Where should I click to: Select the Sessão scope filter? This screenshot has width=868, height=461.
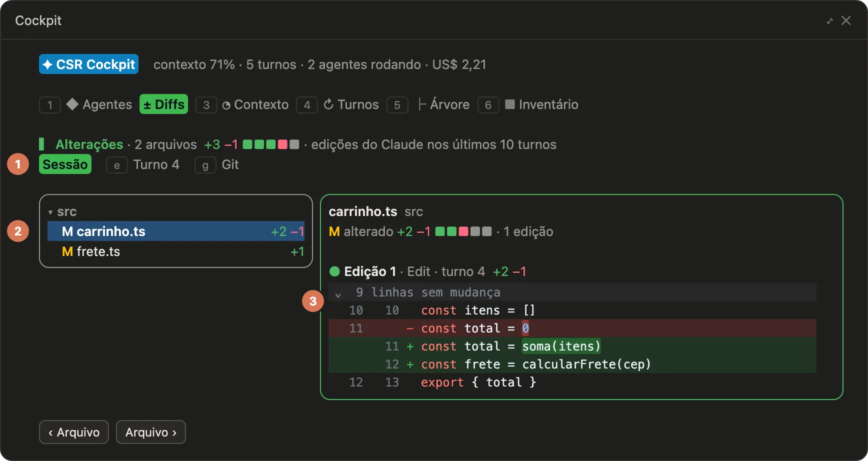pos(65,164)
